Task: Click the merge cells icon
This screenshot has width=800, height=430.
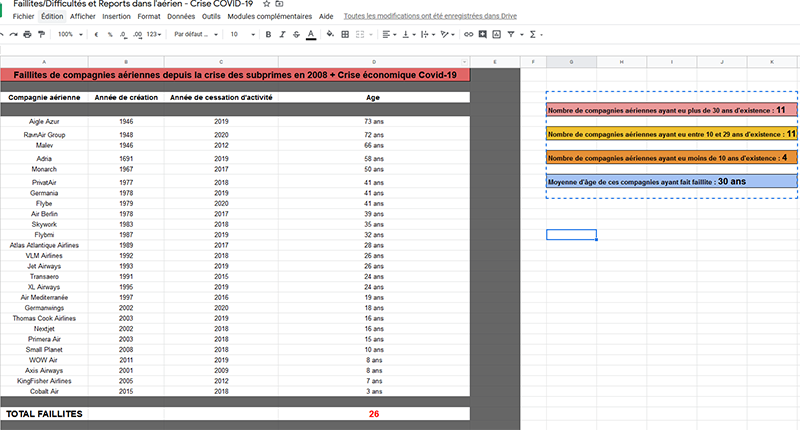Action: pyautogui.click(x=360, y=34)
